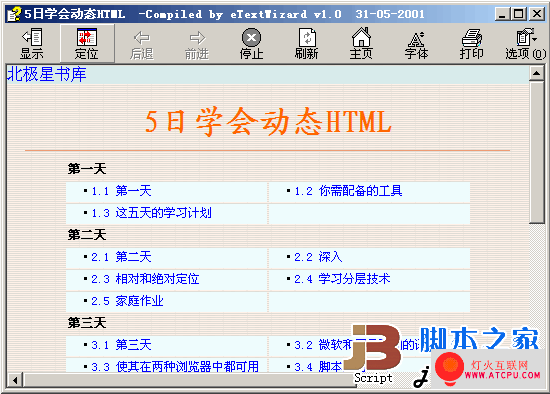This screenshot has height=394, width=550.
Task: Open chapter 1.3 这五天的学习计划
Action: 152,213
